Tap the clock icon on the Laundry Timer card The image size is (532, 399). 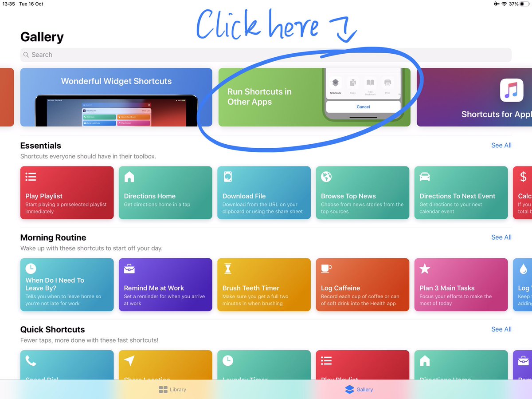pyautogui.click(x=228, y=361)
